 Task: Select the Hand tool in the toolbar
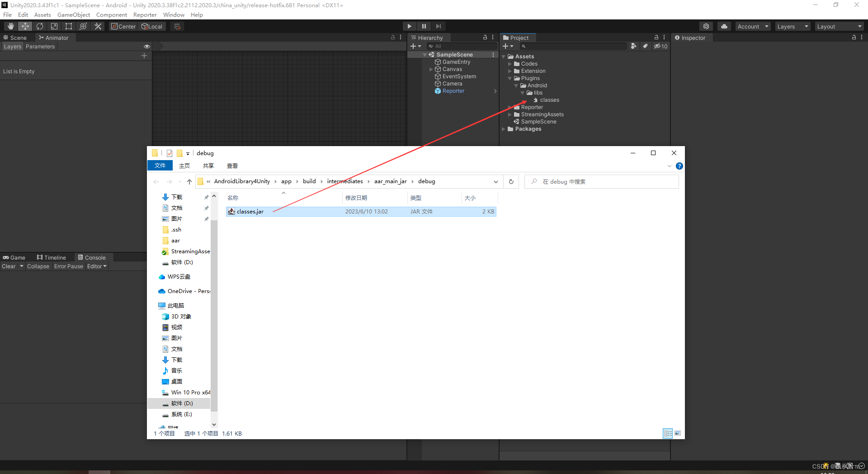click(10, 26)
